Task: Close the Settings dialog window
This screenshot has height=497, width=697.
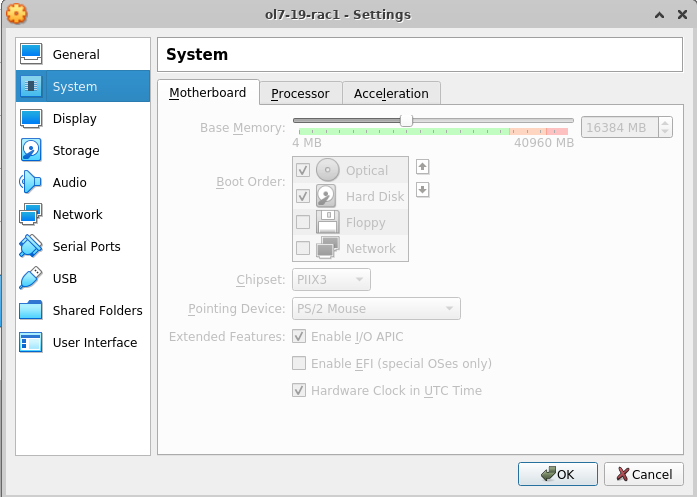Action: point(682,15)
